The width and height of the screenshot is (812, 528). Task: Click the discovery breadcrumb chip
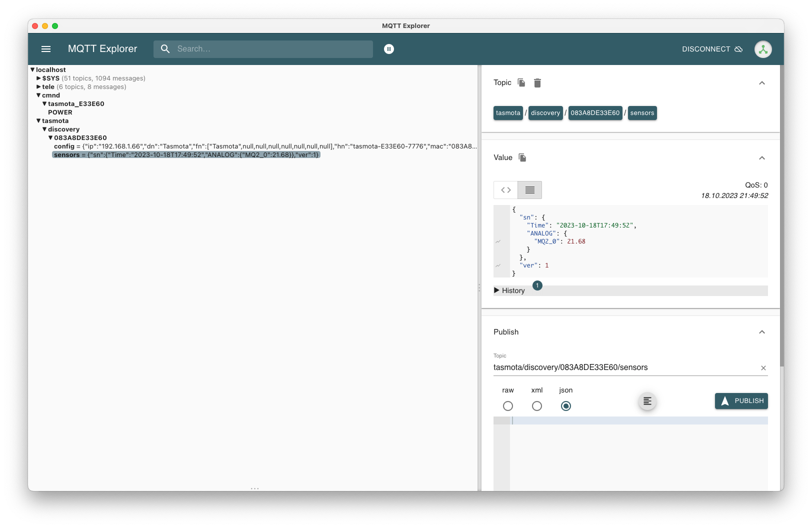coord(545,113)
